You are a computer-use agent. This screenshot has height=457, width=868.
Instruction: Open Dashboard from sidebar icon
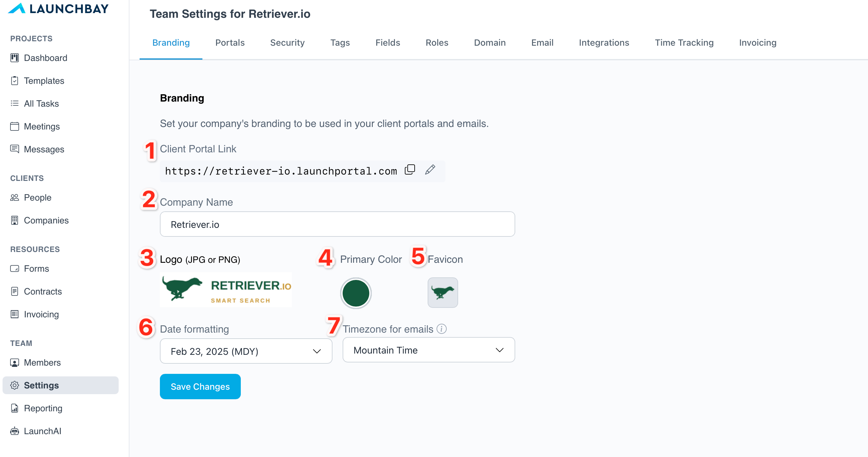click(15, 58)
